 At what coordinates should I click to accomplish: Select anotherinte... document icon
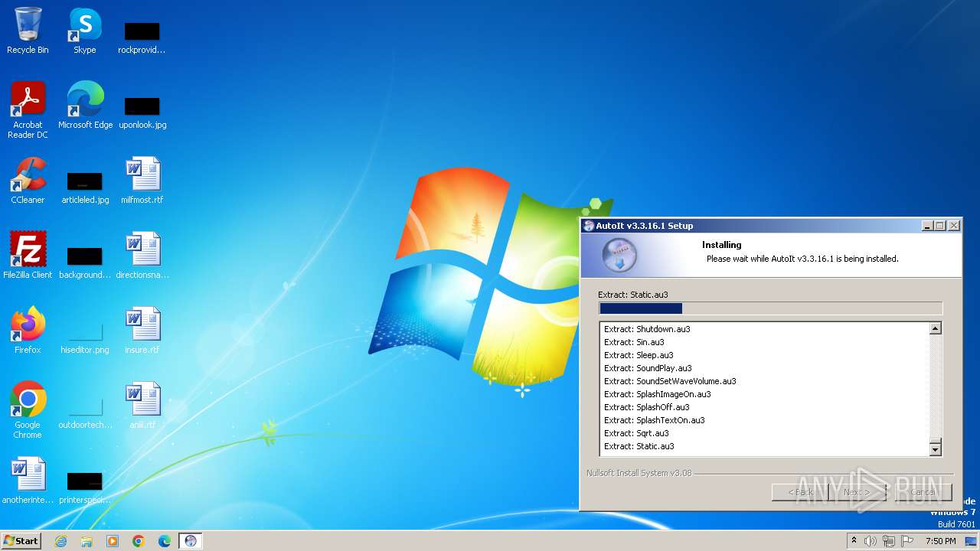[x=28, y=481]
